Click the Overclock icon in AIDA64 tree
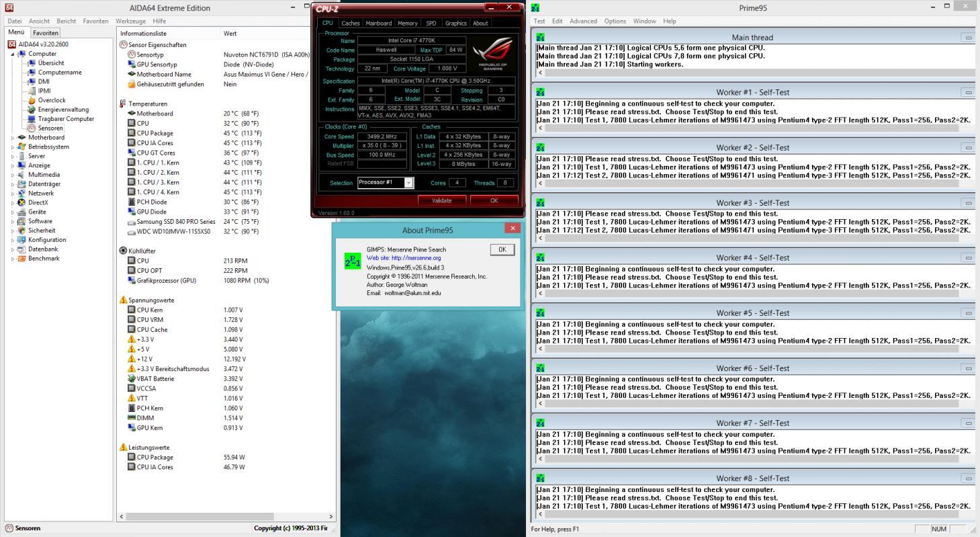This screenshot has height=537, width=980. pos(32,100)
